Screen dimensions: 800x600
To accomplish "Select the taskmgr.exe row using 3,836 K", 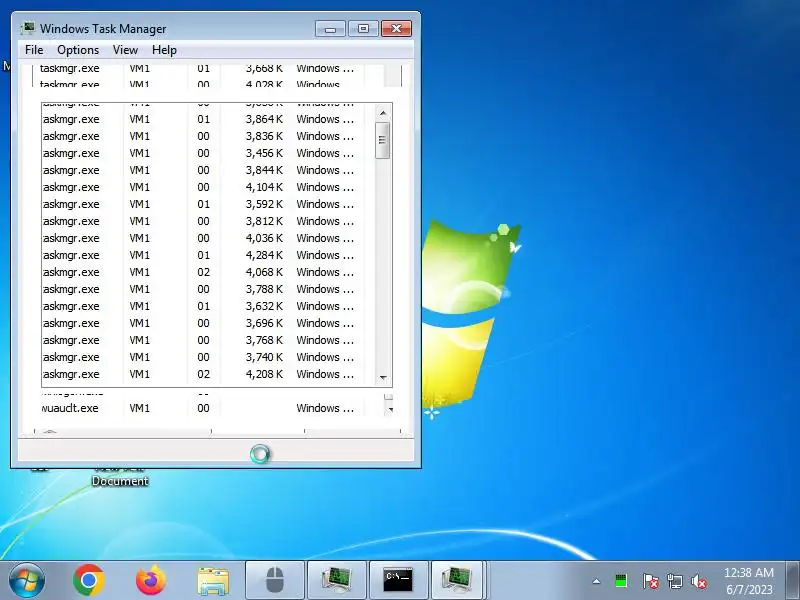I will pyautogui.click(x=208, y=136).
